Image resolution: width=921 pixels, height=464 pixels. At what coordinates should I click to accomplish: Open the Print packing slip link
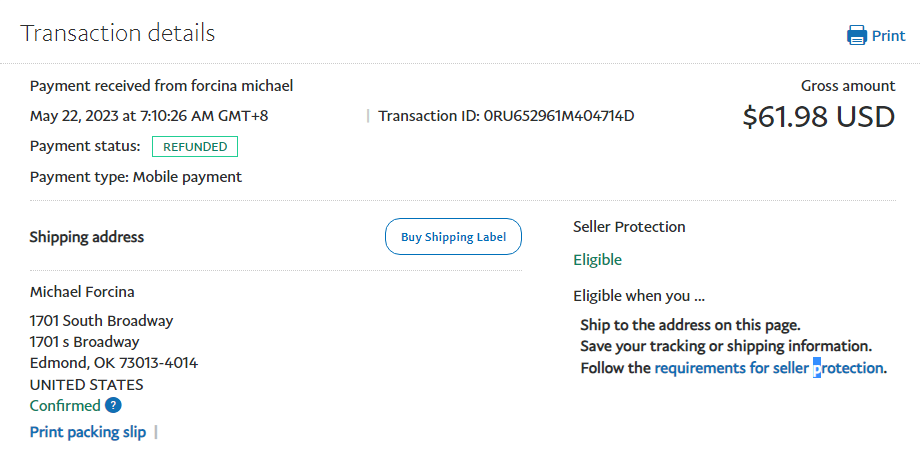click(88, 432)
